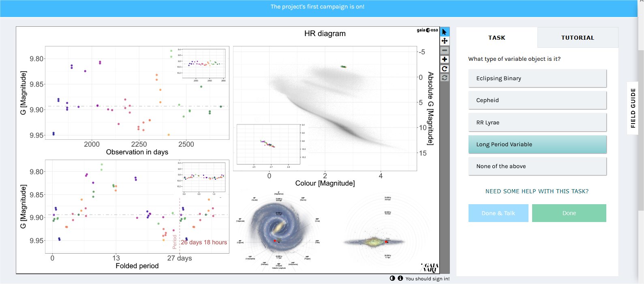
Task: Zoom out with the minus icon
Action: [445, 50]
